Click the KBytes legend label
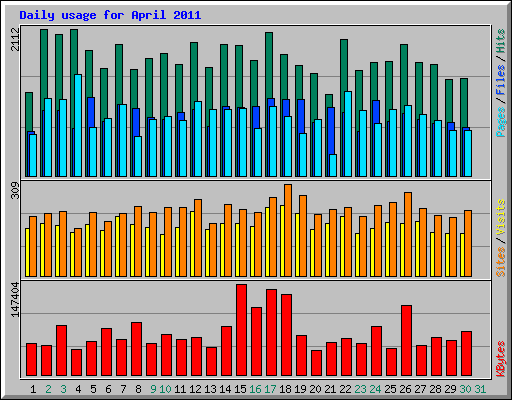 tap(500, 359)
